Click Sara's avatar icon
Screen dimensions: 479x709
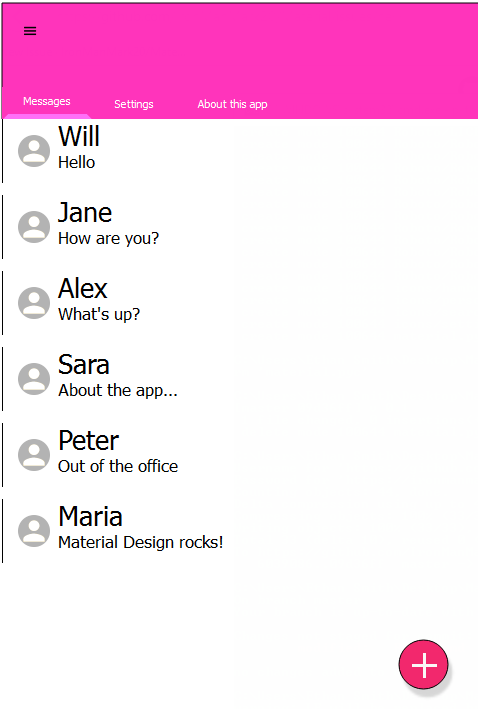point(34,379)
